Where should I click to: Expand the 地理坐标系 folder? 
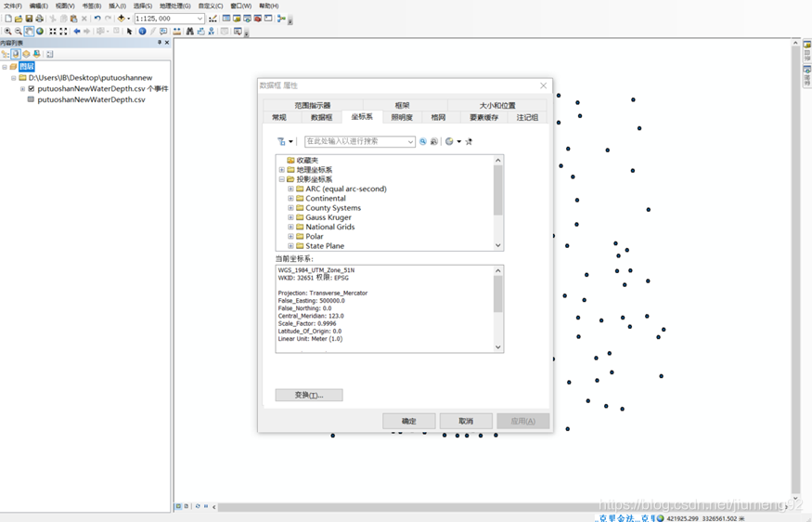tap(282, 170)
